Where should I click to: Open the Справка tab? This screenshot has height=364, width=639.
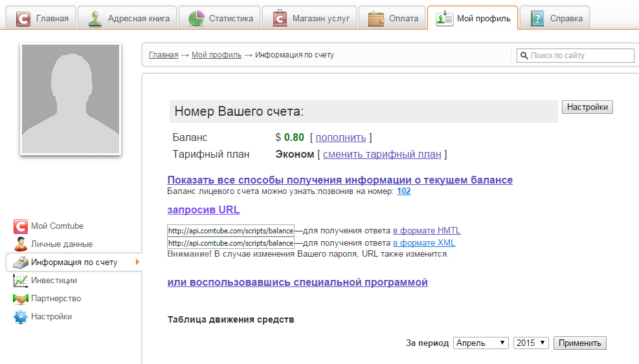(555, 18)
